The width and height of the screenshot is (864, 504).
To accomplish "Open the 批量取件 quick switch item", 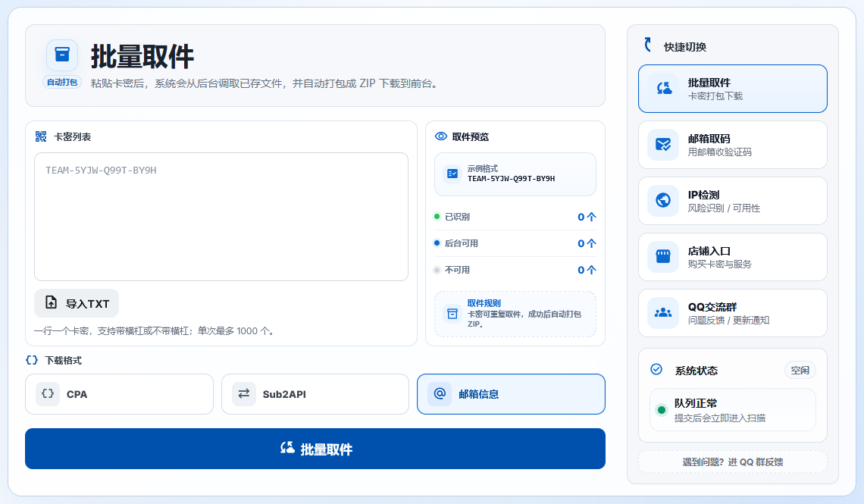I will pyautogui.click(x=733, y=89).
